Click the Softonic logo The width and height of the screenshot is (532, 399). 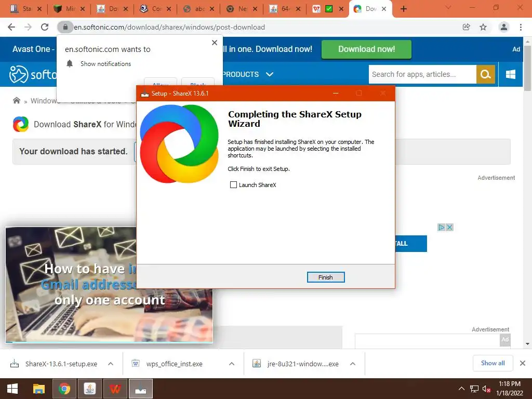(x=33, y=74)
